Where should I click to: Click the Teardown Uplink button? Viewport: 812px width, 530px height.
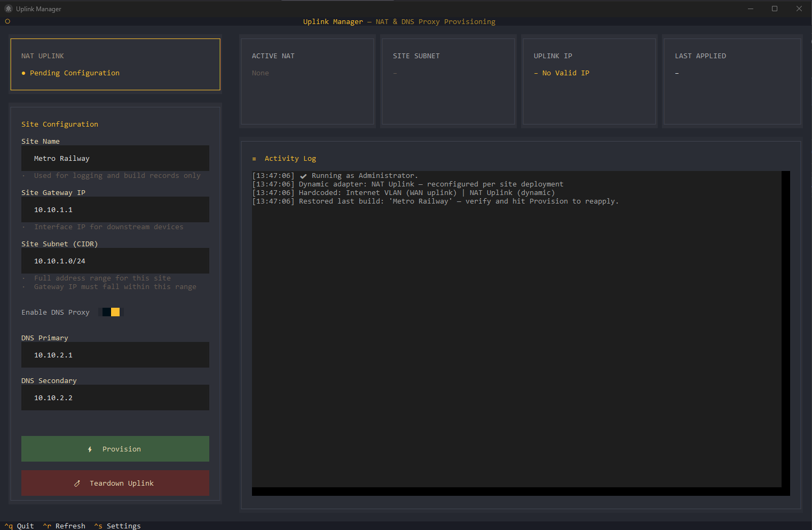pyautogui.click(x=115, y=483)
